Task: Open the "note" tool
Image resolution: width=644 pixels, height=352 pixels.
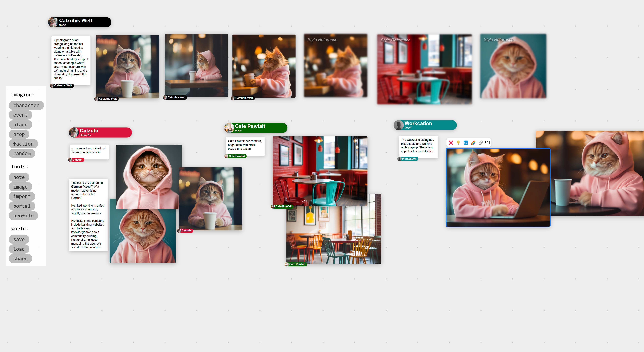Action: click(19, 177)
